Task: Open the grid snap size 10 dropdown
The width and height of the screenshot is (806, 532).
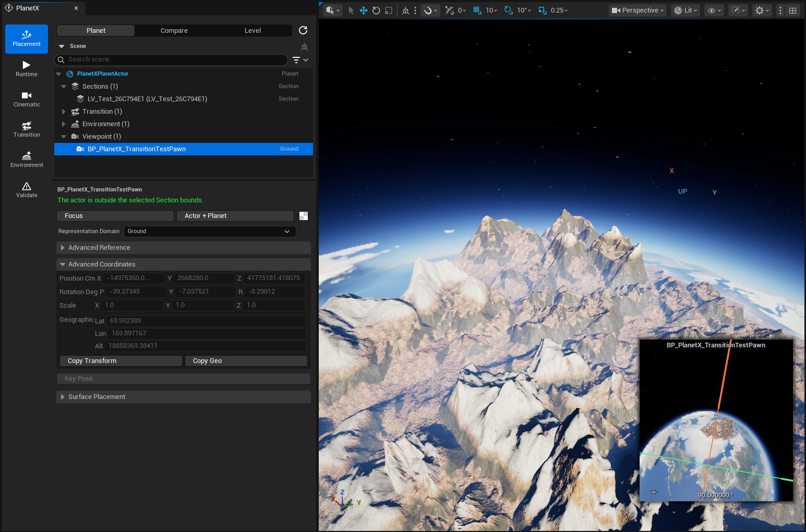Action: point(491,10)
